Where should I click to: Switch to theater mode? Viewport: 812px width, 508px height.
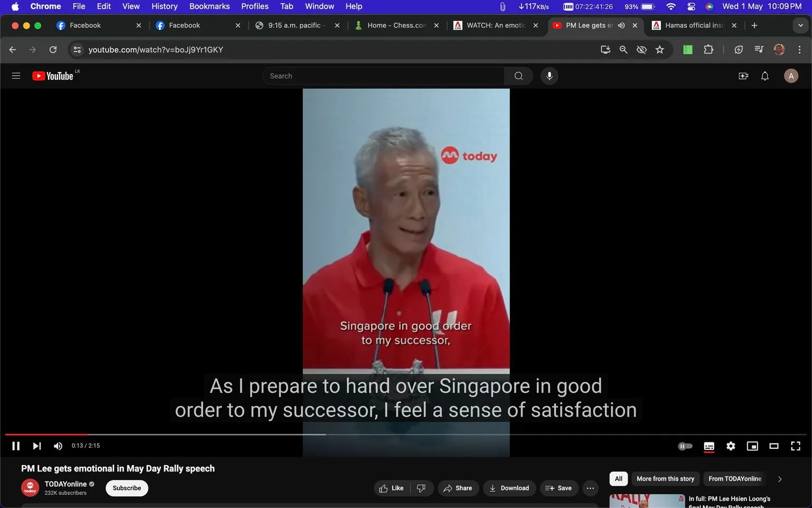(774, 446)
